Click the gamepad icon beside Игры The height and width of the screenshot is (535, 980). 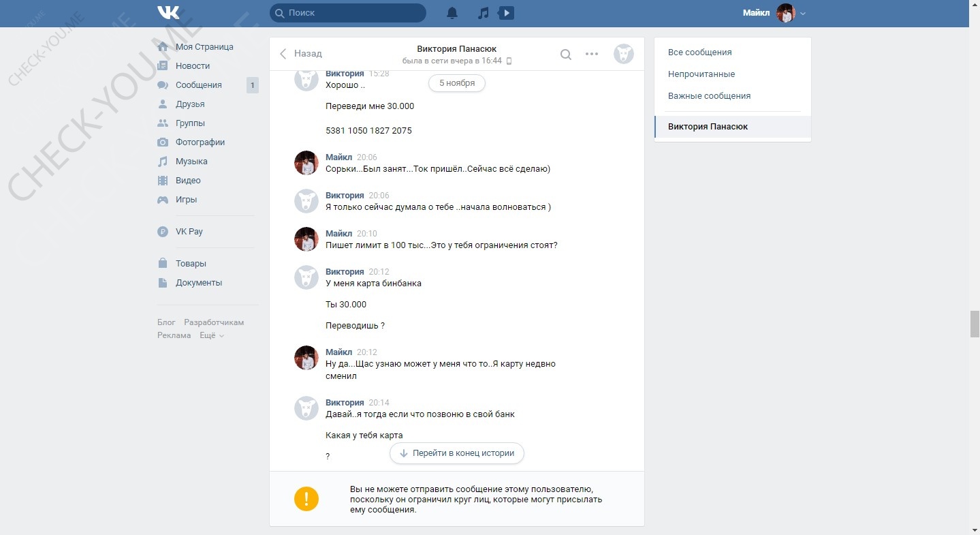click(163, 200)
